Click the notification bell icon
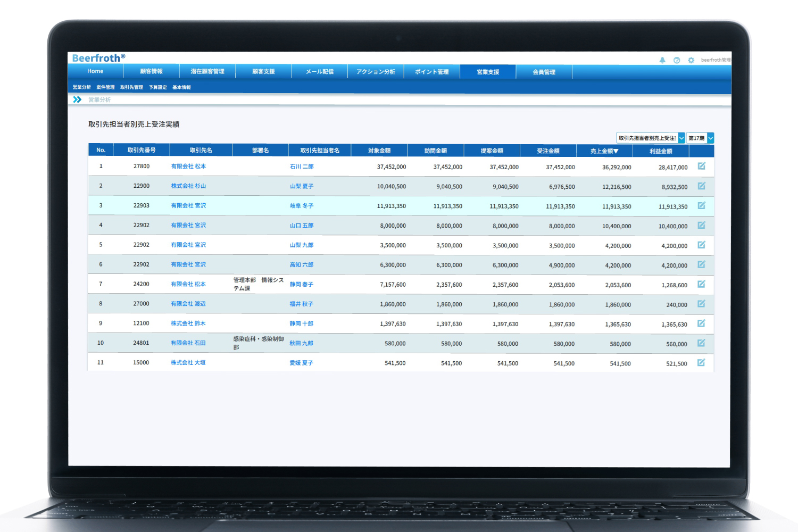This screenshot has width=798, height=532. point(662,60)
